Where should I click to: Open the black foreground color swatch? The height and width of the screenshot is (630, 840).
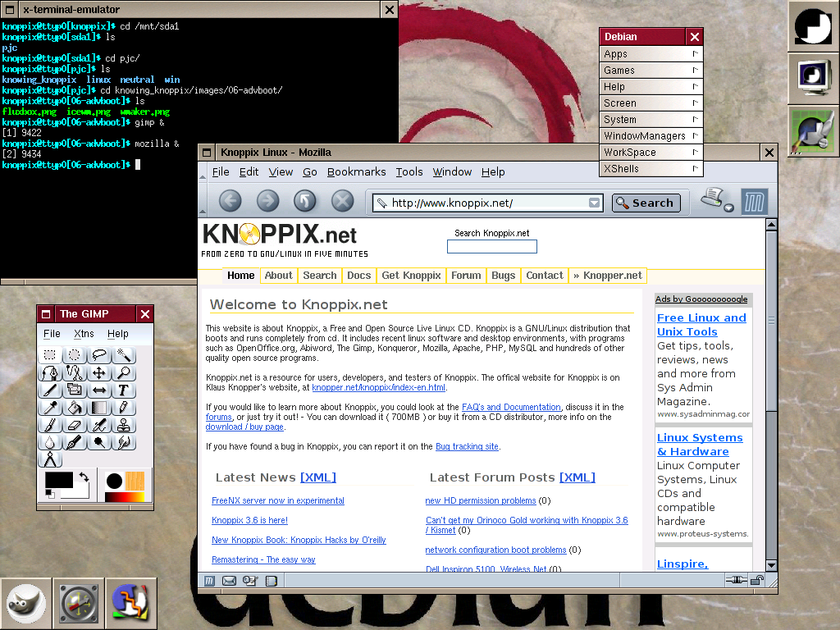point(59,480)
